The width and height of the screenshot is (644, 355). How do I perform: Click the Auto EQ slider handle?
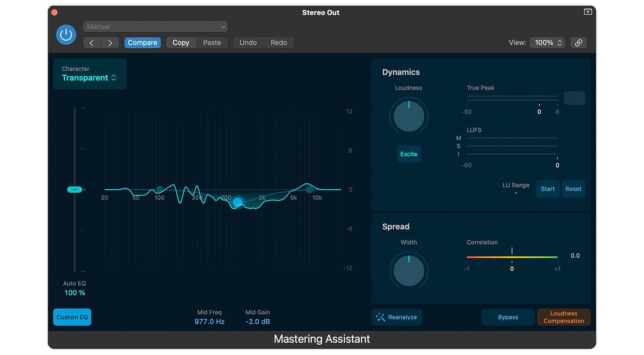74,189
